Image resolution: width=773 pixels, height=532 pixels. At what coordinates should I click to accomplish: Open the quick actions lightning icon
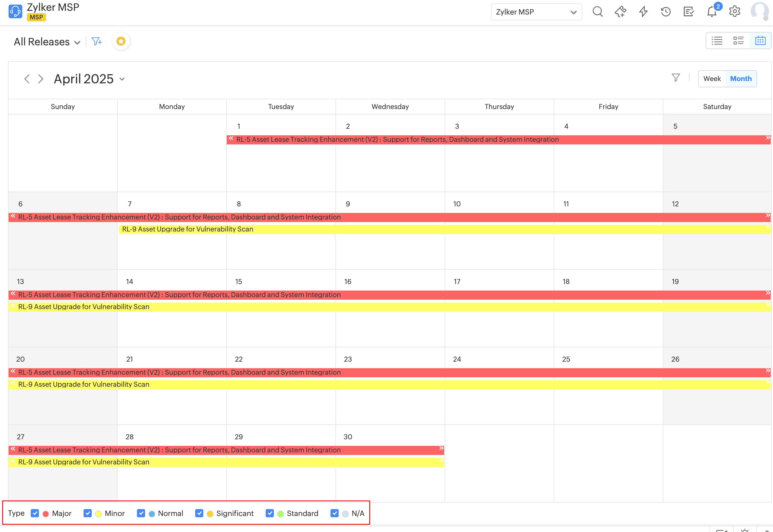pos(643,12)
